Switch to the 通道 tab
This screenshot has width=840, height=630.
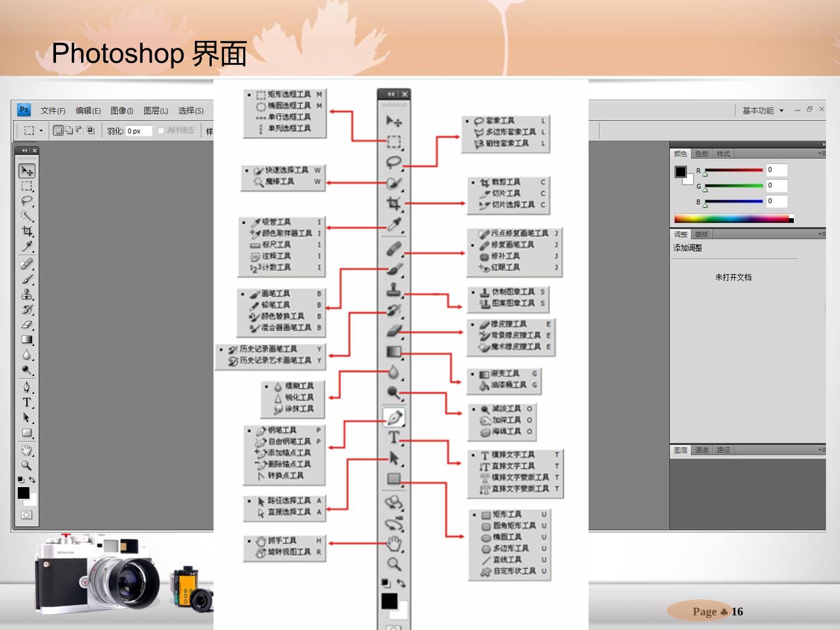(x=702, y=450)
